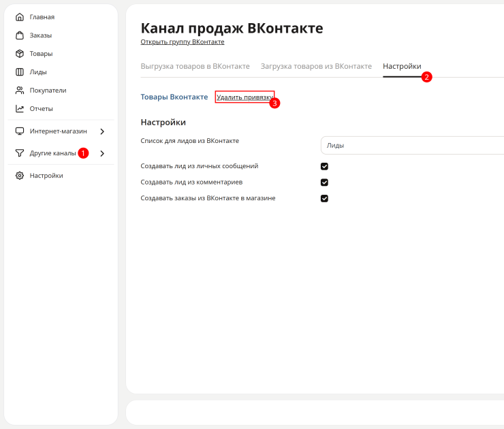
Task: Click the Товары Вконтакте link
Action: [174, 97]
